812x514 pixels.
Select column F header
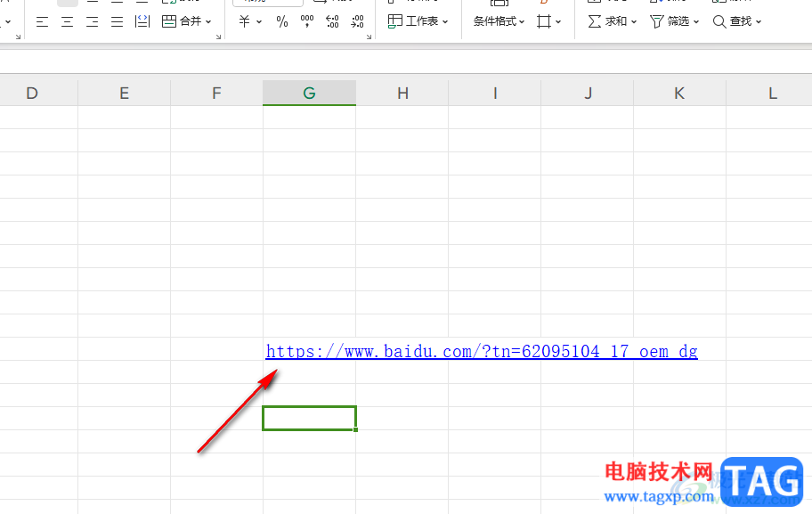pos(216,94)
